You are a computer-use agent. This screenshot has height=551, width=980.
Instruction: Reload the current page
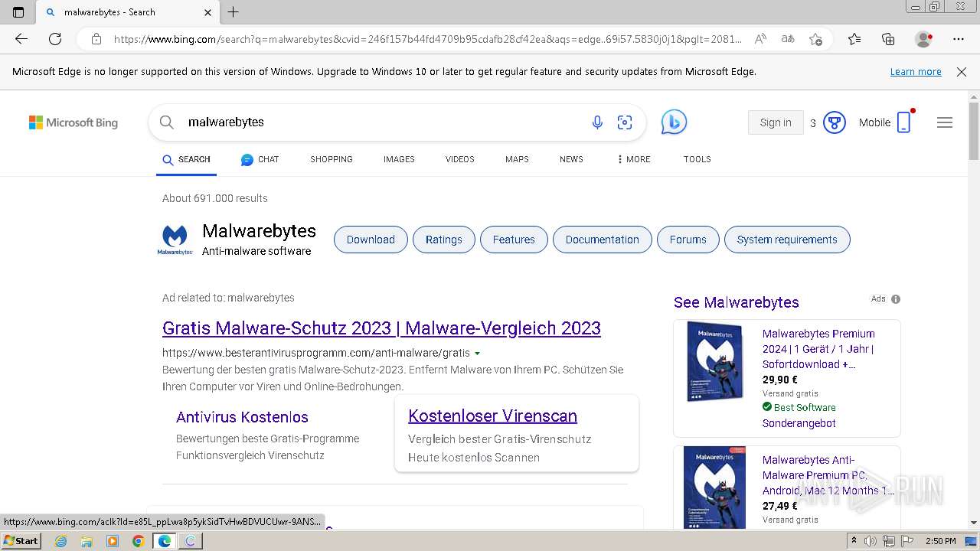(x=55, y=39)
